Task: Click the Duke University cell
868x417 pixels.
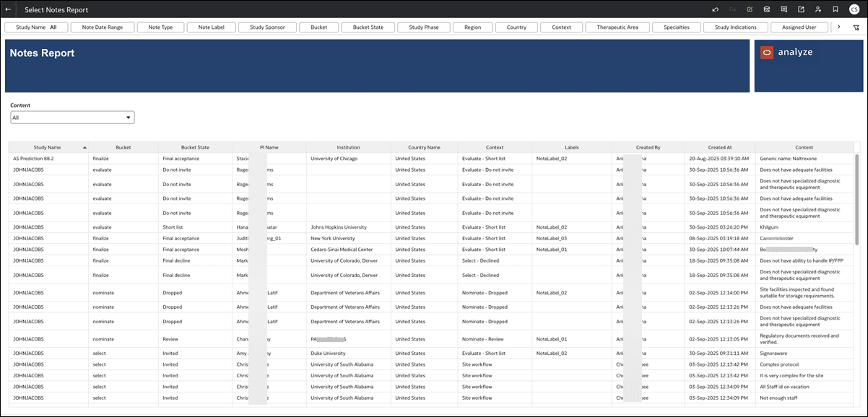Action: [x=348, y=354]
